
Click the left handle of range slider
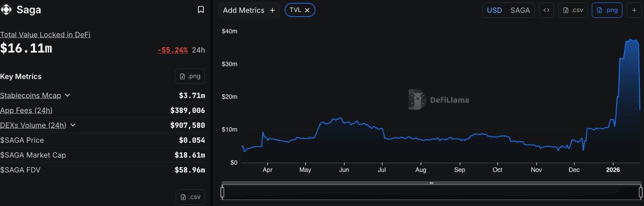click(x=222, y=192)
